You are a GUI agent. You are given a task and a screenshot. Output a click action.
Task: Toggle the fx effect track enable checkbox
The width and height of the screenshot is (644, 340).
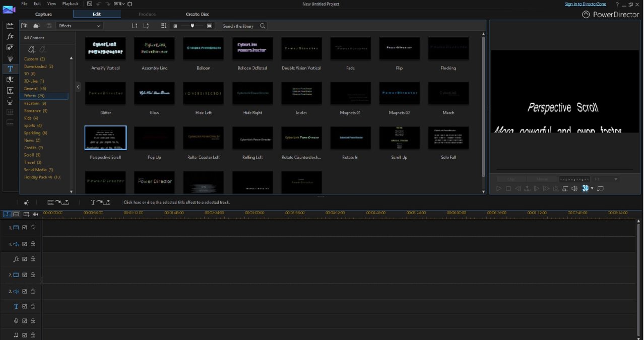(x=24, y=259)
